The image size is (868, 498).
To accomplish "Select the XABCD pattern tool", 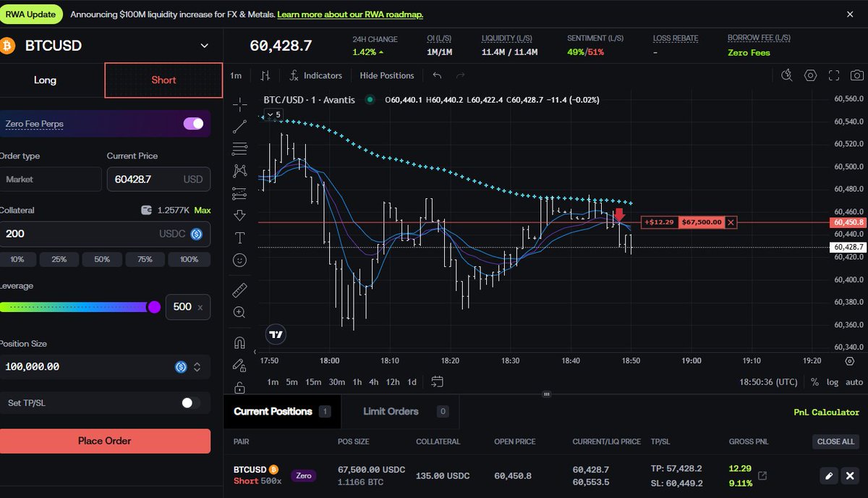I will (239, 171).
